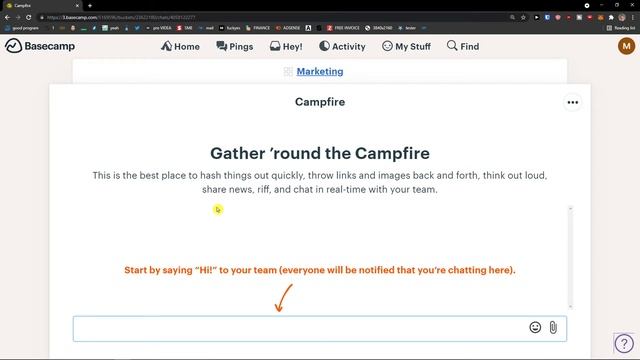
Task: Open the Campfire three-dots options menu
Action: click(x=573, y=102)
